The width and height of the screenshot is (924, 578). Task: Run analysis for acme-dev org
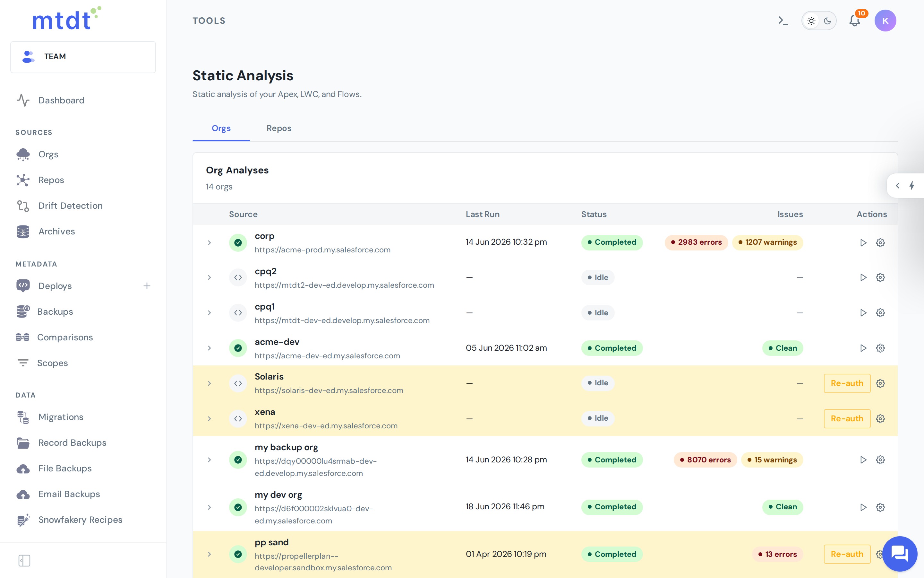tap(863, 348)
